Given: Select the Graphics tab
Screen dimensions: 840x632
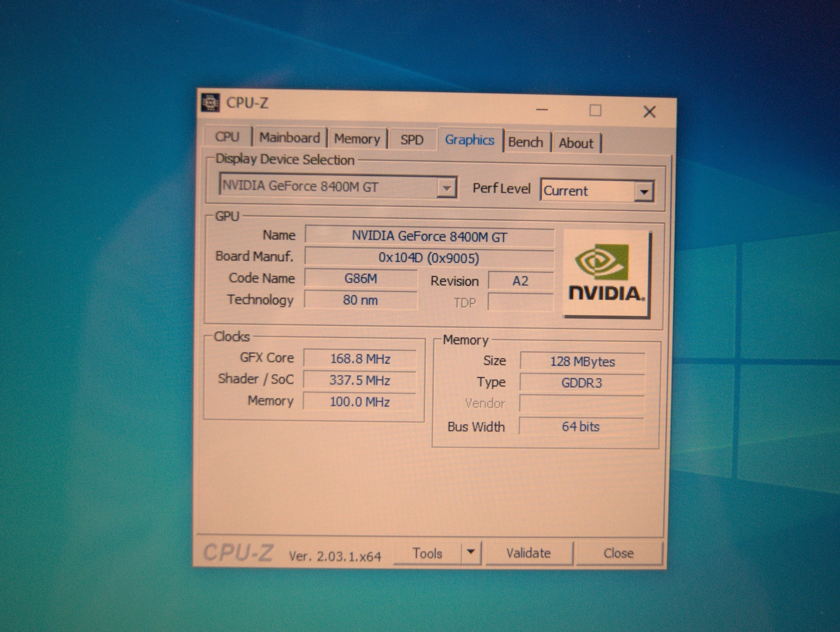Looking at the screenshot, I should 470,140.
